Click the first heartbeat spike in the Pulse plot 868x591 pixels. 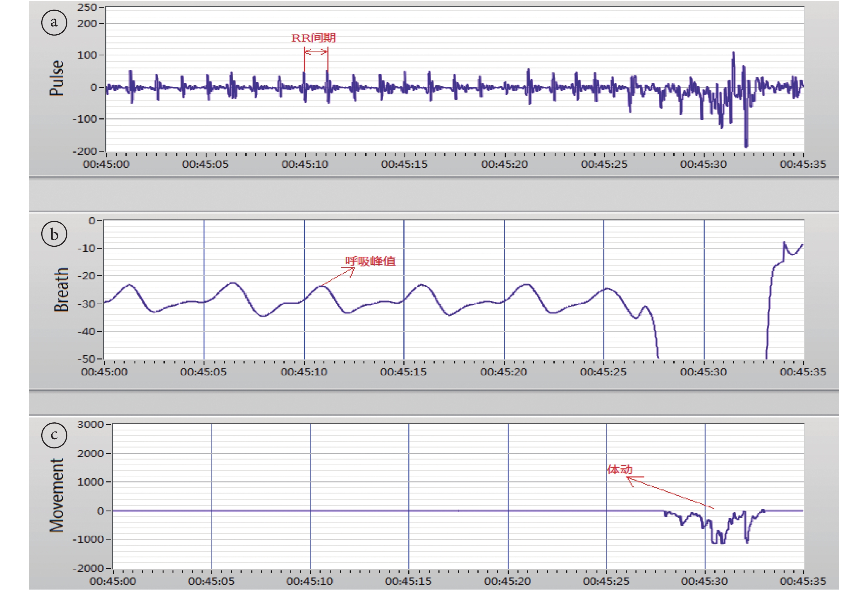pos(131,87)
